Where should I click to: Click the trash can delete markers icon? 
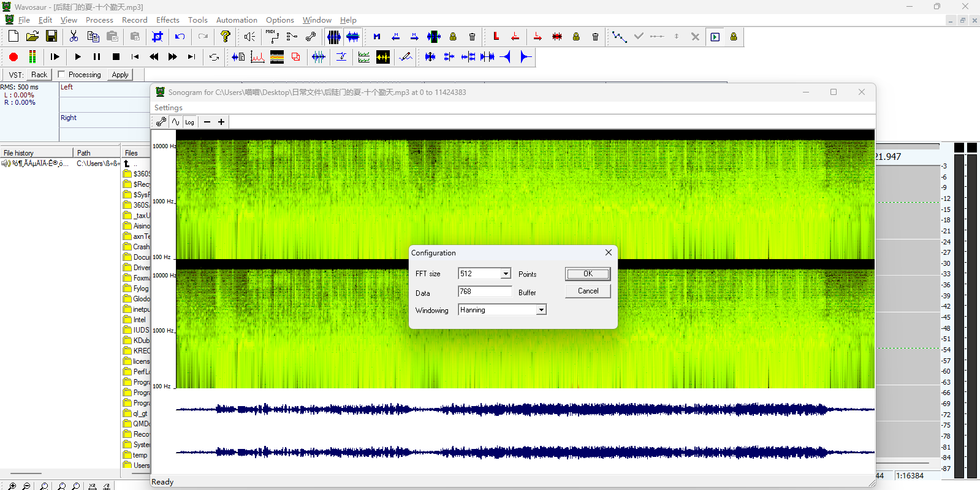[x=472, y=37]
